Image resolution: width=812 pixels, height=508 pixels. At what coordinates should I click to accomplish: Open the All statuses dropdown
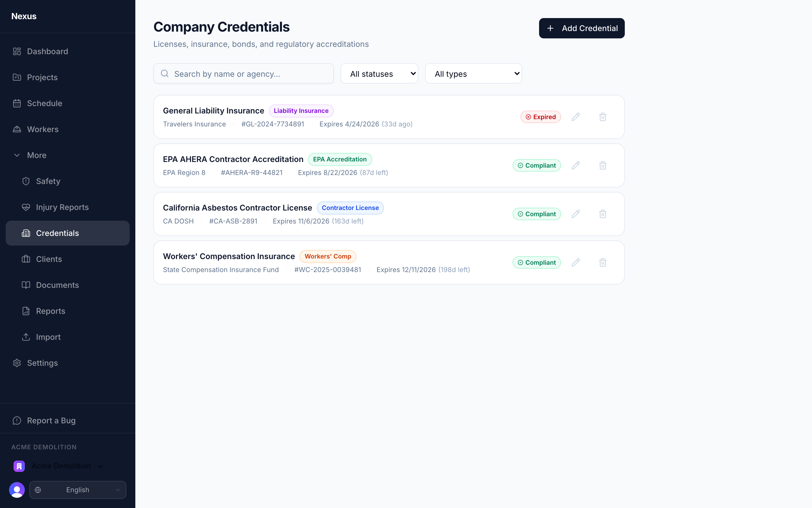379,74
